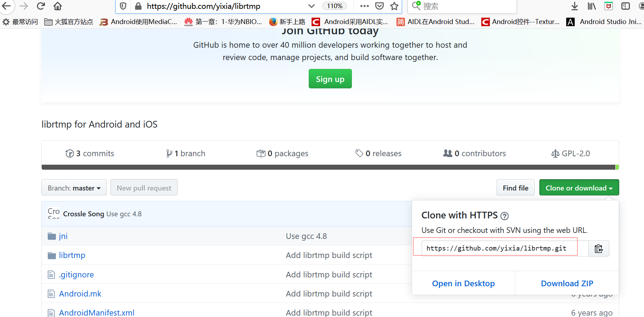
Task: View site security padlock info
Action: pos(138,6)
